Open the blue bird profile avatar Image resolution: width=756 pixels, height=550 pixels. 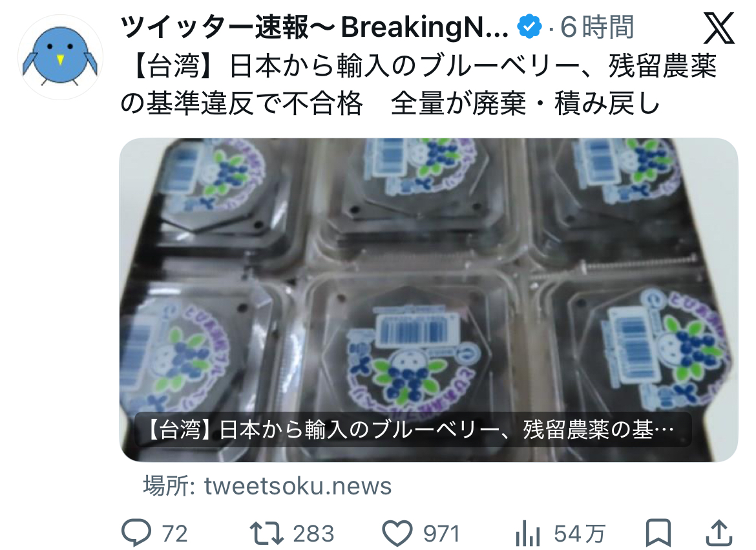click(x=60, y=58)
